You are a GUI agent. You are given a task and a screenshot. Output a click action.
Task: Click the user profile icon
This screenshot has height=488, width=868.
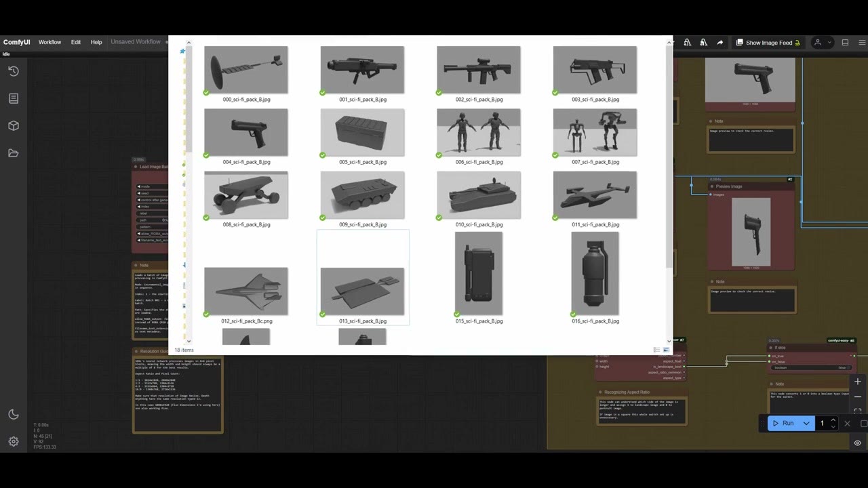click(818, 42)
